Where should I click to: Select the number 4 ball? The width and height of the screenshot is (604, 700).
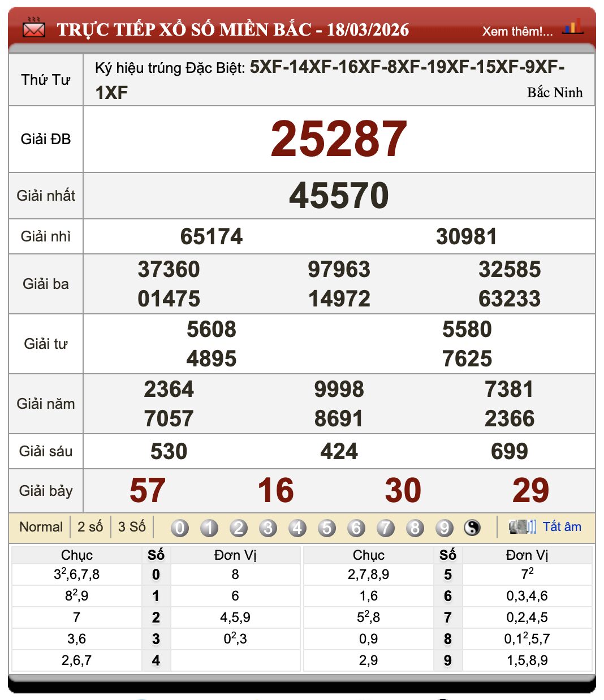(297, 527)
